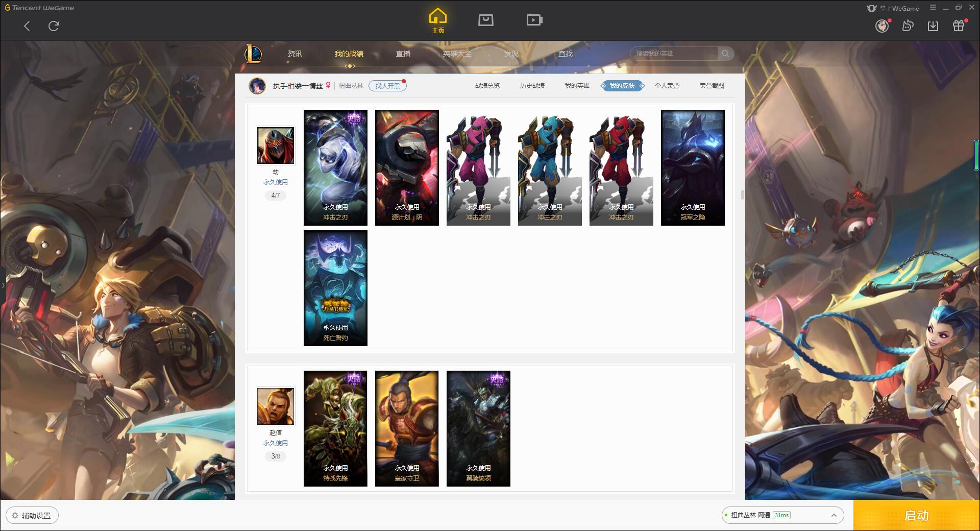Viewport: 980px width, 531px height.
Task: Open the hamburger main menu icon
Action: click(x=933, y=8)
